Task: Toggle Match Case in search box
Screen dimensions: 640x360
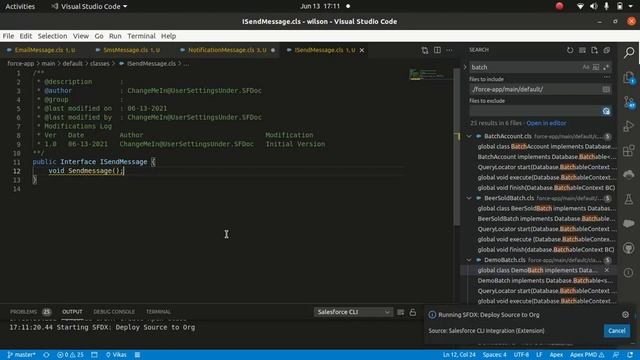Action: click(586, 67)
